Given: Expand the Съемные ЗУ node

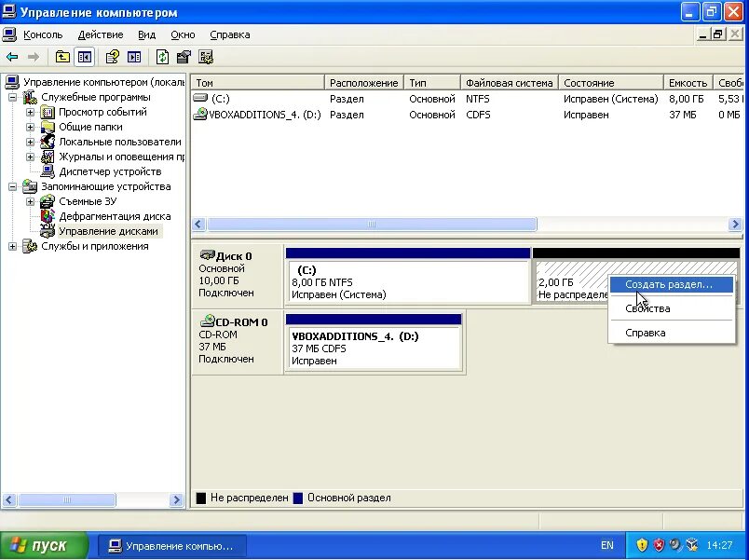Looking at the screenshot, I should tap(30, 201).
